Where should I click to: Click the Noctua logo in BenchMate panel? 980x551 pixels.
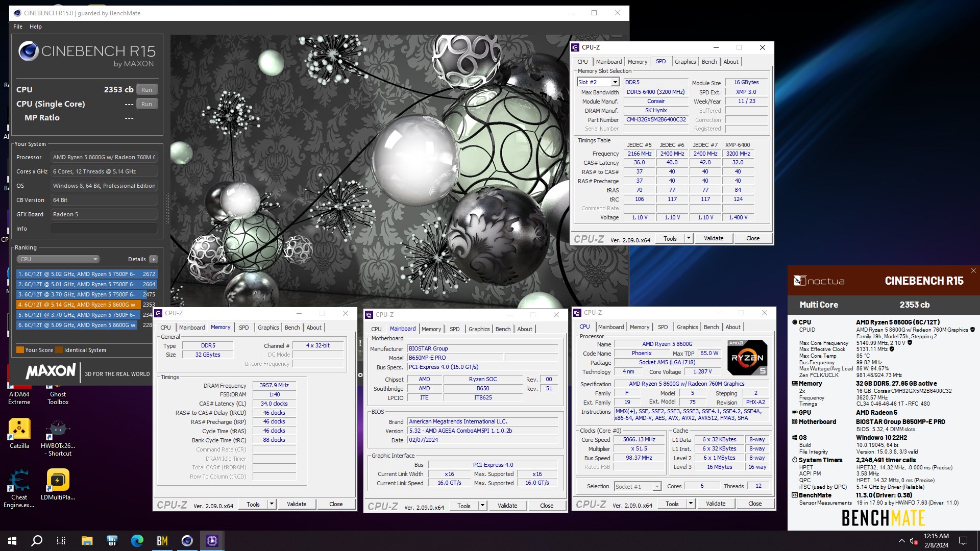819,281
